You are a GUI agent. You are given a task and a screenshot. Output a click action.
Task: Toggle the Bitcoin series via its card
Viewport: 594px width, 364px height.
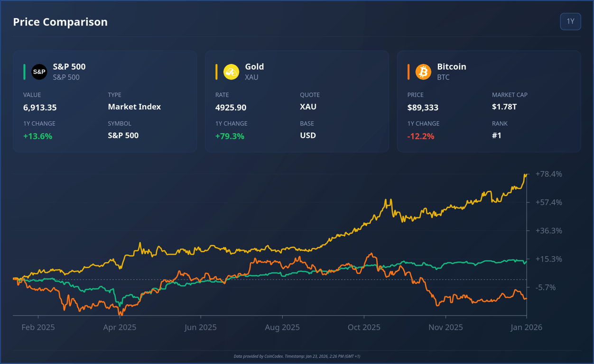point(489,101)
